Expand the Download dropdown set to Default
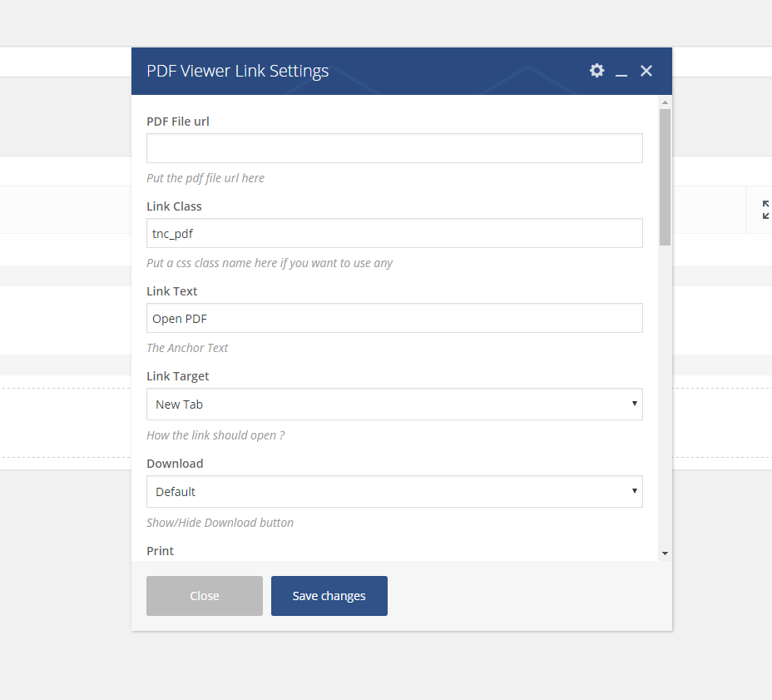This screenshot has height=700, width=772. tap(394, 492)
